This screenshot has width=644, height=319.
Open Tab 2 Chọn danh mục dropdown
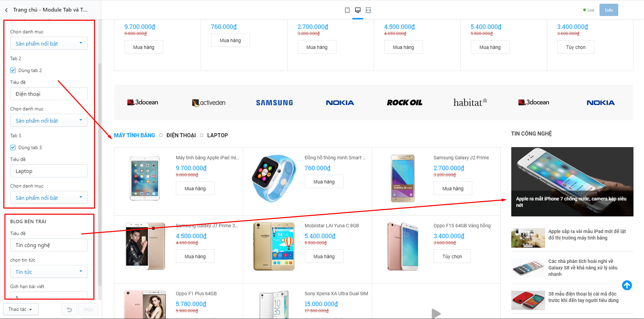tap(49, 121)
